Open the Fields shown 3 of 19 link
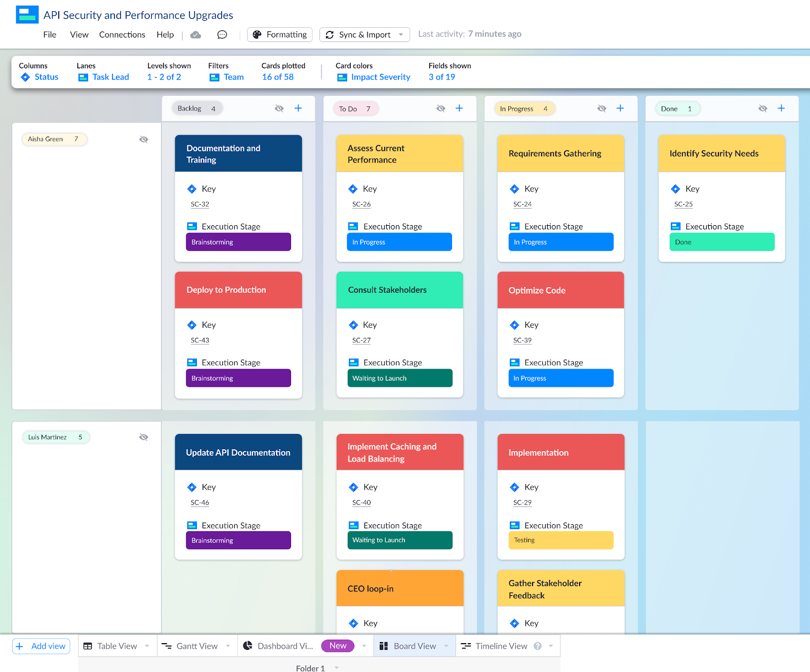Screen dimensions: 810x672 [441, 77]
